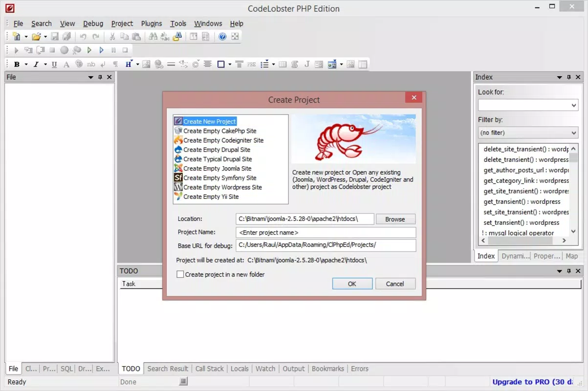Click the Horizontal Rule icon

171,64
